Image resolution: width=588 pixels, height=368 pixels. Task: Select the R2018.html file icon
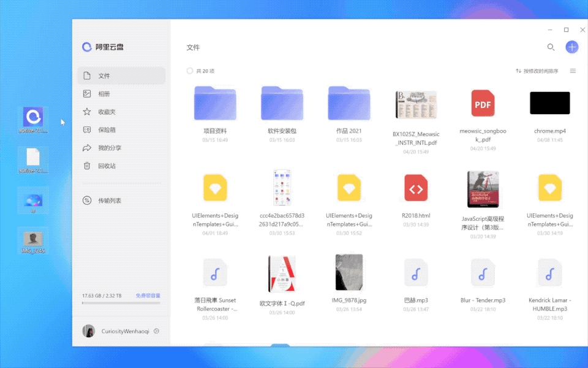(416, 188)
